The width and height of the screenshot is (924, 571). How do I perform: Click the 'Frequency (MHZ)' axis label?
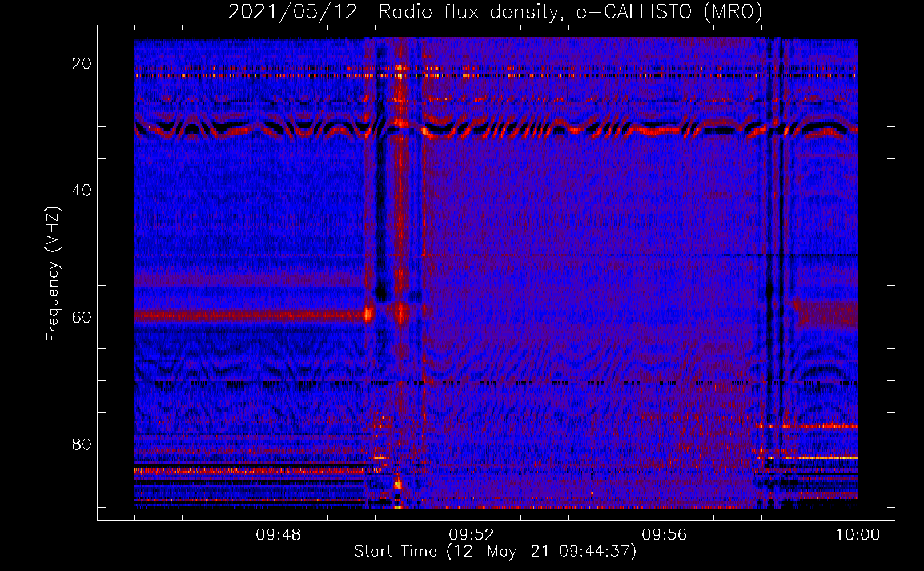click(x=53, y=275)
